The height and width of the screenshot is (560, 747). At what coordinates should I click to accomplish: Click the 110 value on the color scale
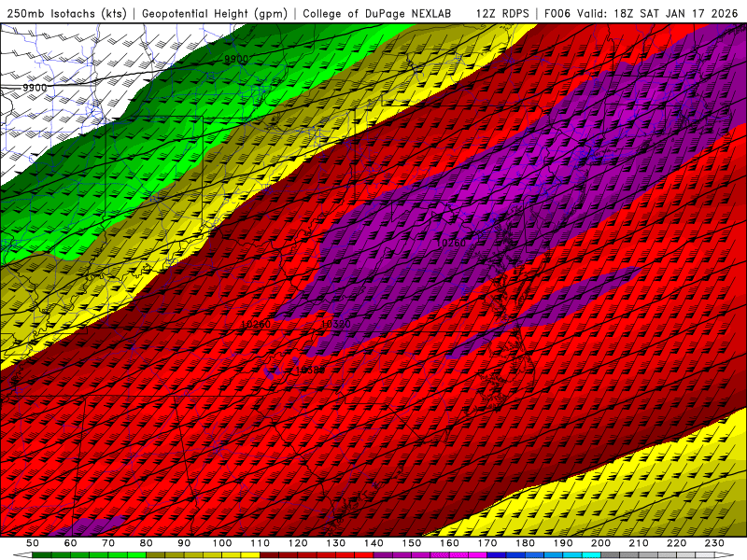tap(261, 543)
